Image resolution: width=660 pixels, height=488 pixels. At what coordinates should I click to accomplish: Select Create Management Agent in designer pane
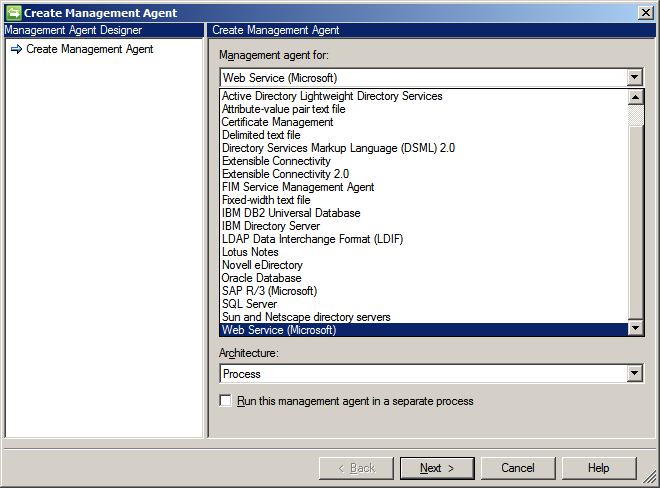tap(89, 49)
